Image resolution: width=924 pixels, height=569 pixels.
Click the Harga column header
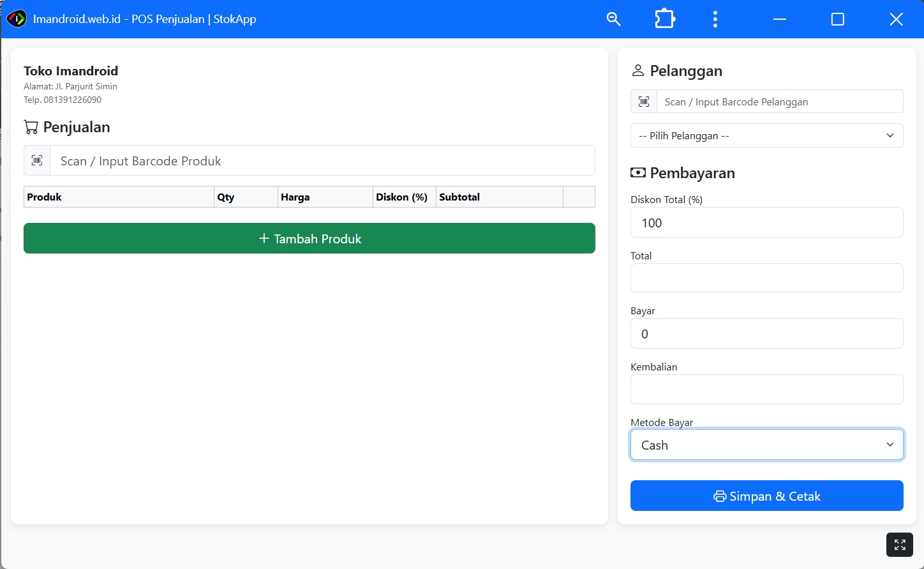coord(325,197)
